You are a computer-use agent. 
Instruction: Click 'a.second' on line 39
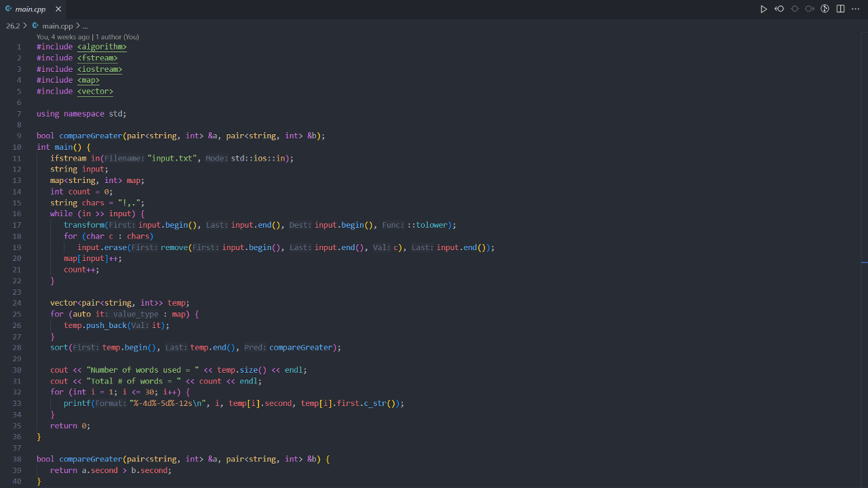click(100, 470)
